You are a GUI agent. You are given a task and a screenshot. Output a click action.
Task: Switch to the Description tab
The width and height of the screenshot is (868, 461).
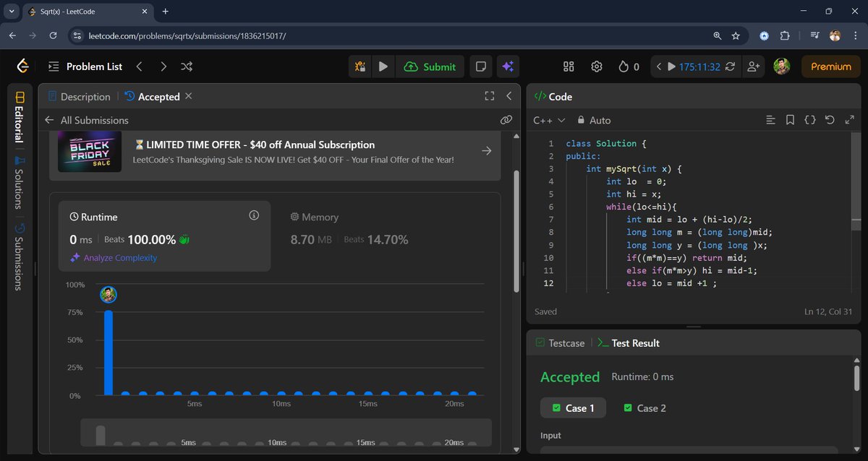[x=79, y=97]
